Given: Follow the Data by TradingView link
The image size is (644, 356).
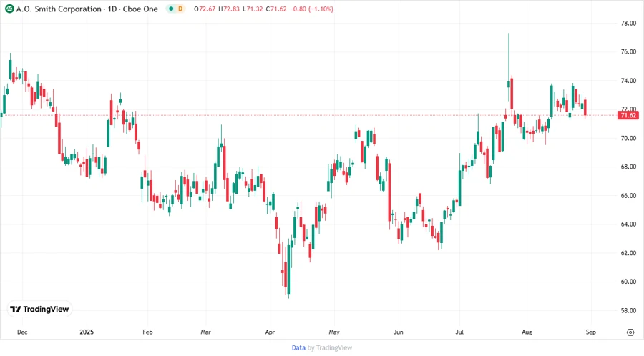Looking at the screenshot, I should pyautogui.click(x=321, y=347).
